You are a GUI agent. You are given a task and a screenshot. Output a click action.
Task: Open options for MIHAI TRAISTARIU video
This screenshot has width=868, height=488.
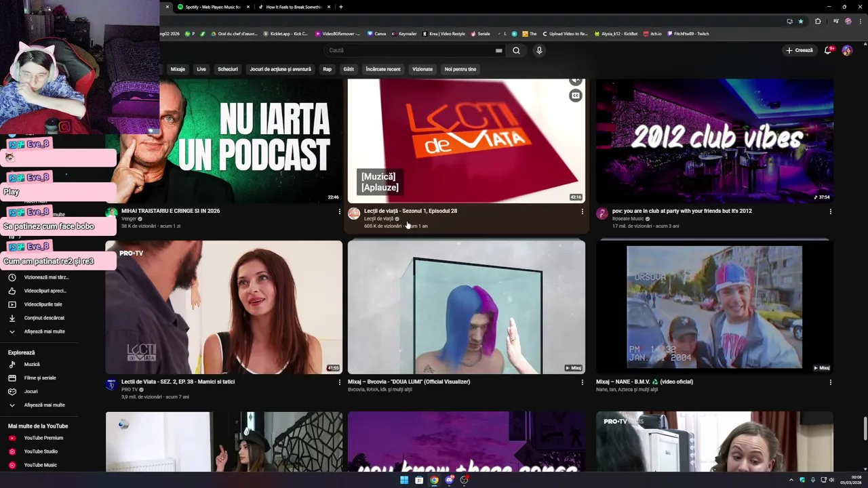point(340,211)
